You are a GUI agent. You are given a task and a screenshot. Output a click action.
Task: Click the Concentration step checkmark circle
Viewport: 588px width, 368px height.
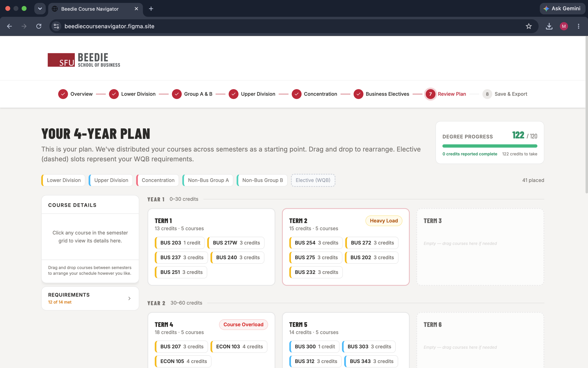[x=296, y=94]
